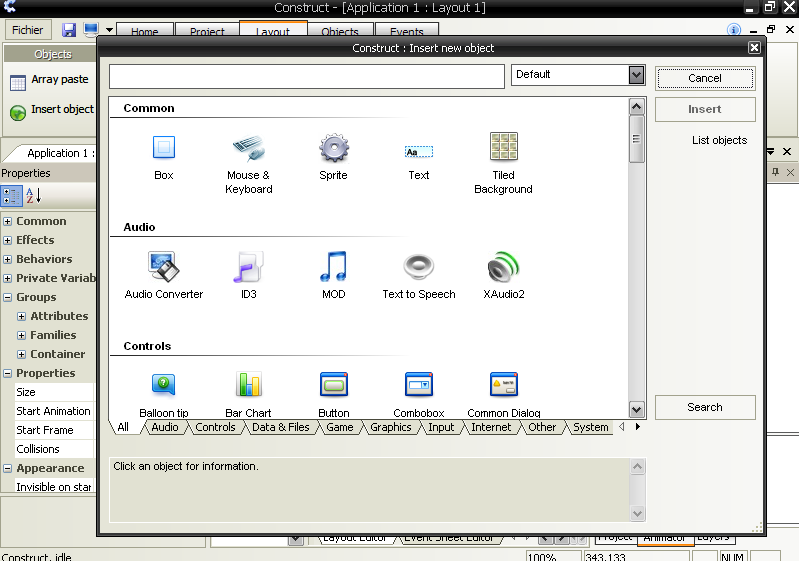Close the Insert new object dialog

coord(754,48)
